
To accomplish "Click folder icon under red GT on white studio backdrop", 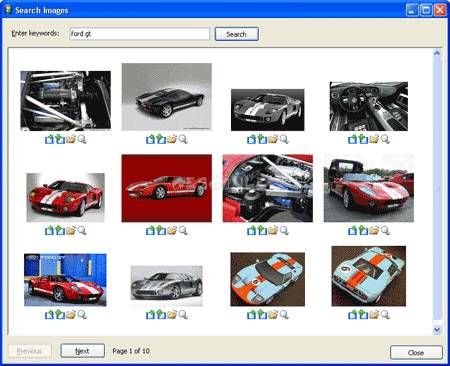I will click(x=71, y=230).
